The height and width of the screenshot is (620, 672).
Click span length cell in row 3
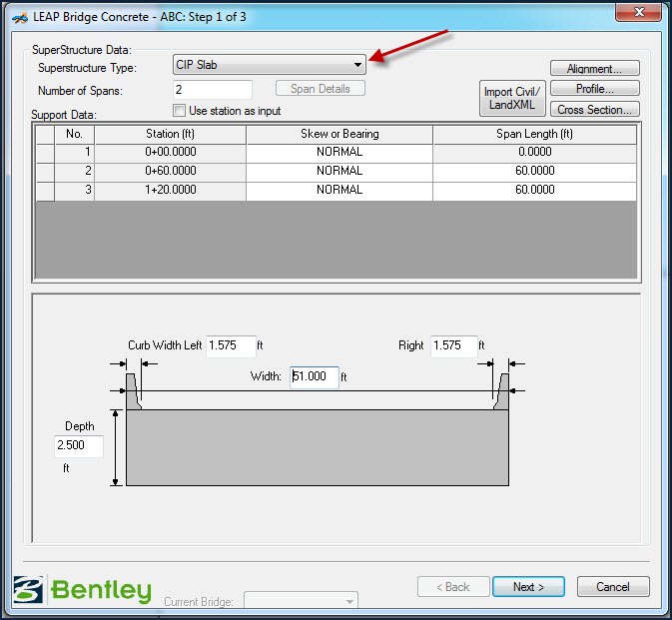tap(534, 190)
